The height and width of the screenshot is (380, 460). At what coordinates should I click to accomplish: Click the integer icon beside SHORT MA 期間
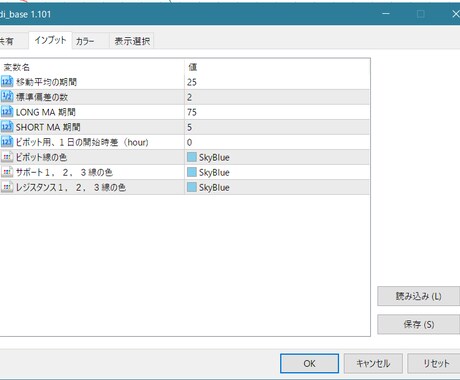7,127
